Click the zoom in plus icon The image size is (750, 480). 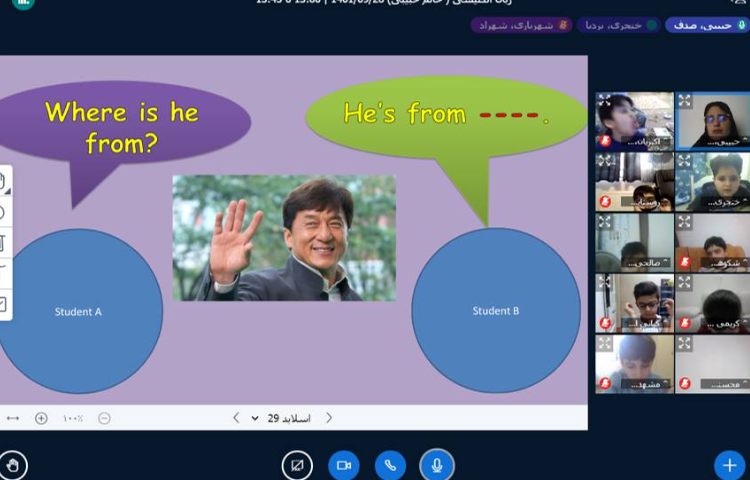[x=41, y=418]
